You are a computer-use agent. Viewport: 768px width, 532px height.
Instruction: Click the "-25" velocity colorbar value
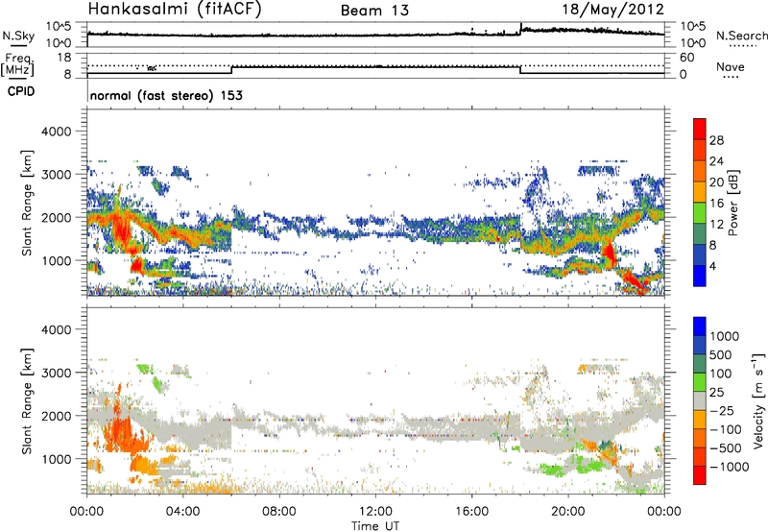(722, 410)
